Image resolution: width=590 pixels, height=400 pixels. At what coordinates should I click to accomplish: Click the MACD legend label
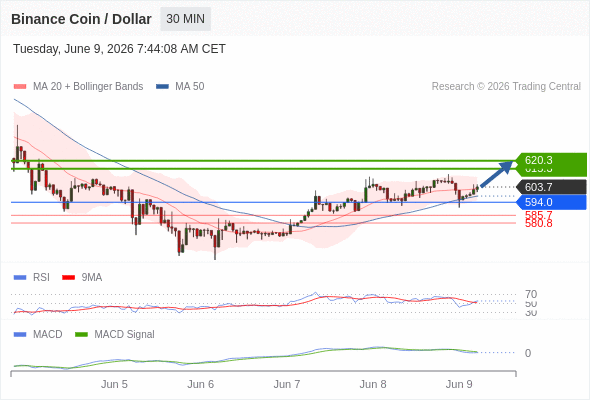click(x=48, y=335)
